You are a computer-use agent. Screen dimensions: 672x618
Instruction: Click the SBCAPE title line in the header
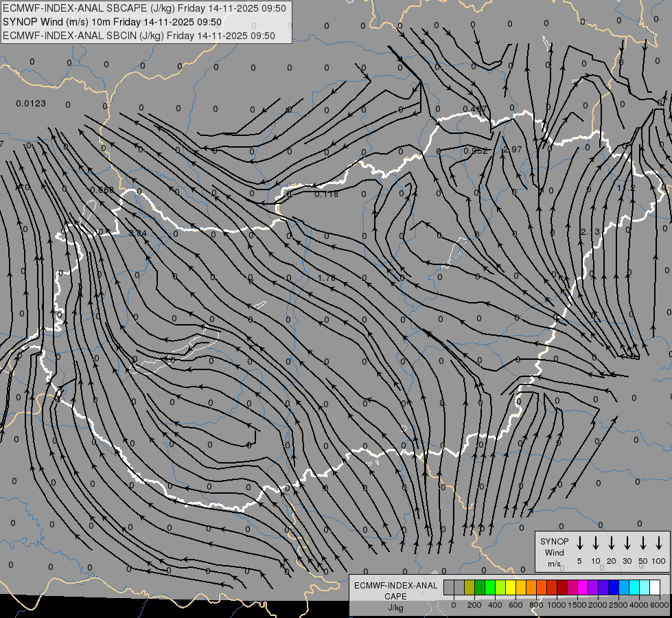144,8
